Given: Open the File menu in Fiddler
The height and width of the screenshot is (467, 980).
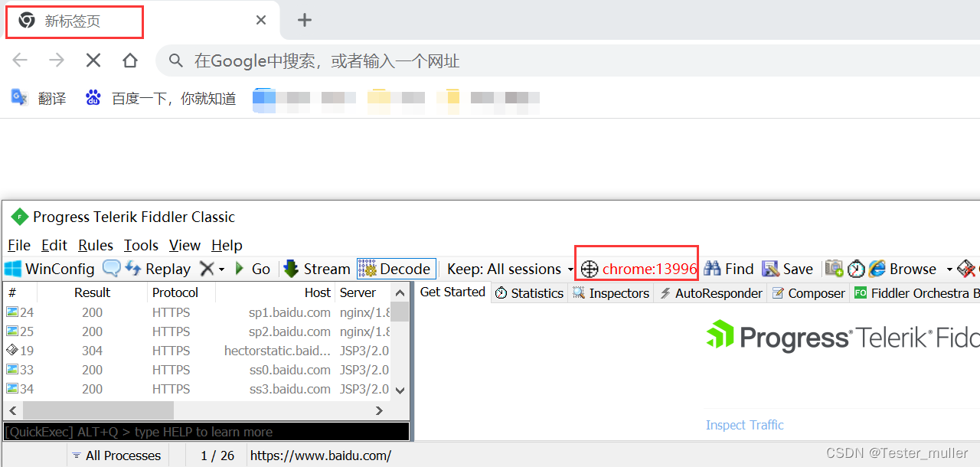Looking at the screenshot, I should (19, 245).
